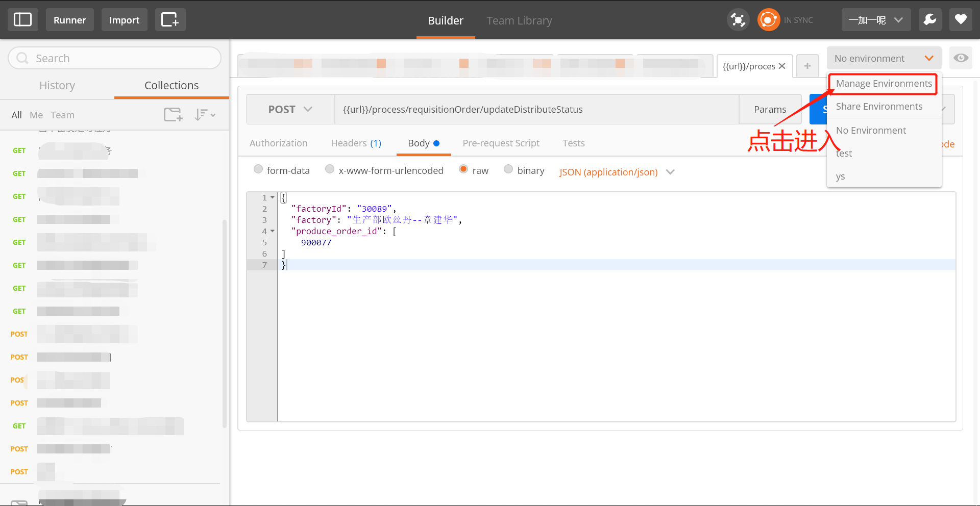Open the POST method dropdown
This screenshot has width=980, height=506.
coord(290,109)
